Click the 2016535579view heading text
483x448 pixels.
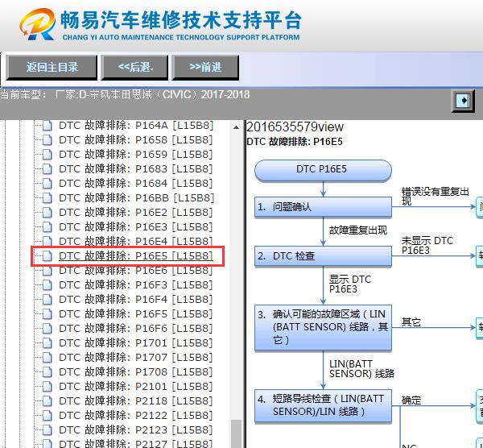coord(295,127)
